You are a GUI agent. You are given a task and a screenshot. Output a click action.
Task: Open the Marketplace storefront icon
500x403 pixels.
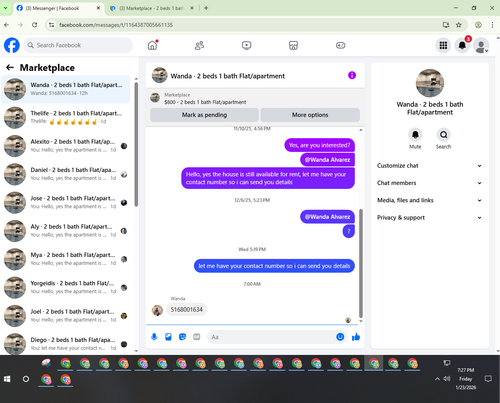pyautogui.click(x=293, y=45)
